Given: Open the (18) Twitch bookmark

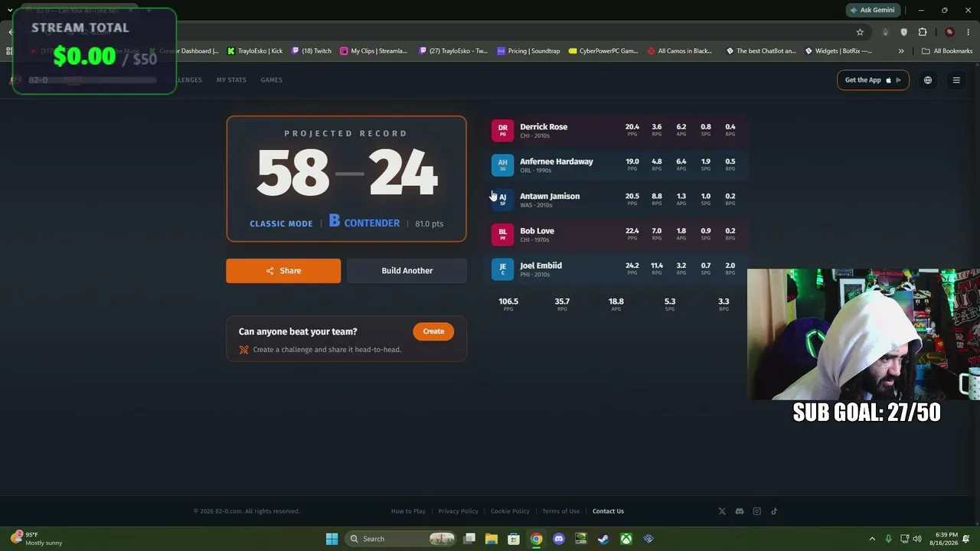Looking at the screenshot, I should click(x=311, y=51).
